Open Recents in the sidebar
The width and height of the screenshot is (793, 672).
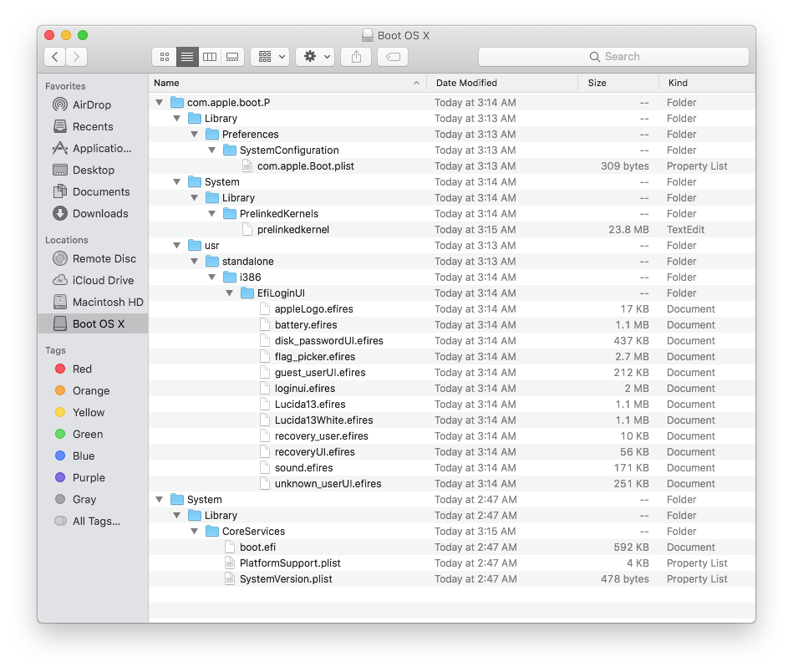click(93, 126)
